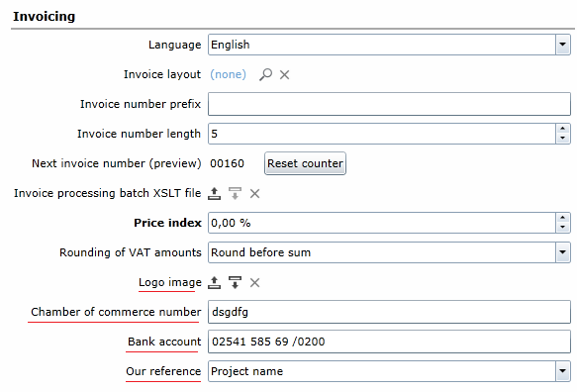Click the Rounding of VAT amounts label
The image size is (577, 392).
[x=131, y=252]
